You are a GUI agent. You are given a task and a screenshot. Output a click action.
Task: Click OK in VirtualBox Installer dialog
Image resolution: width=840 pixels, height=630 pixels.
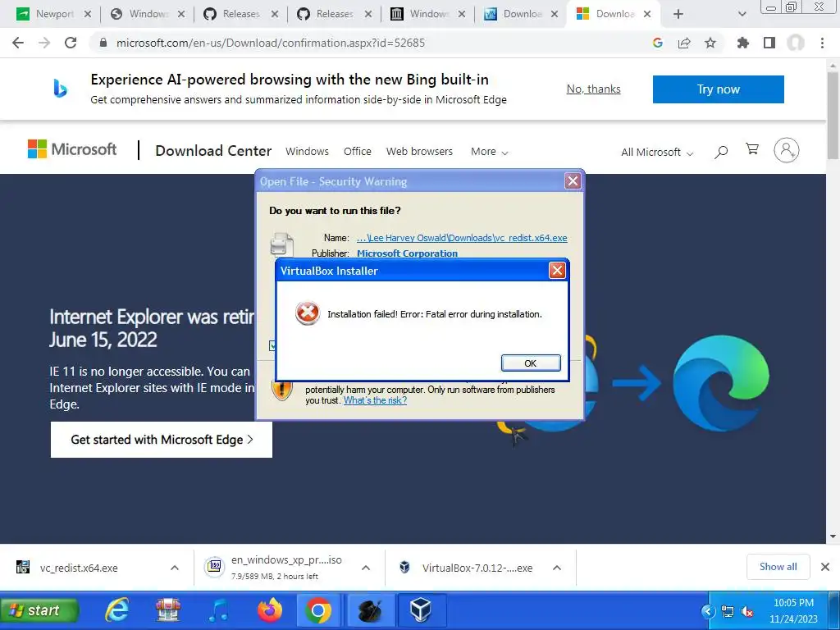531,363
